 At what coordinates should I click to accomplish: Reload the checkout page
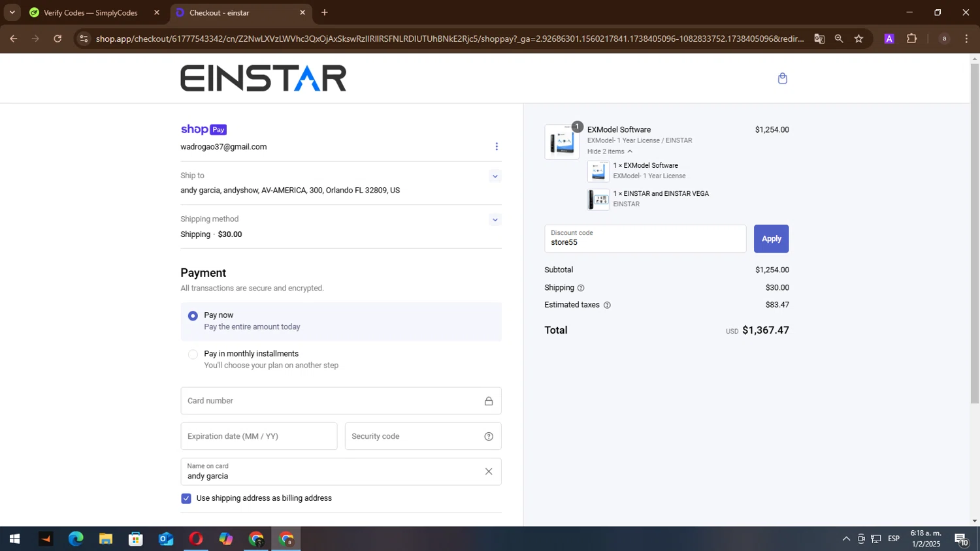57,39
